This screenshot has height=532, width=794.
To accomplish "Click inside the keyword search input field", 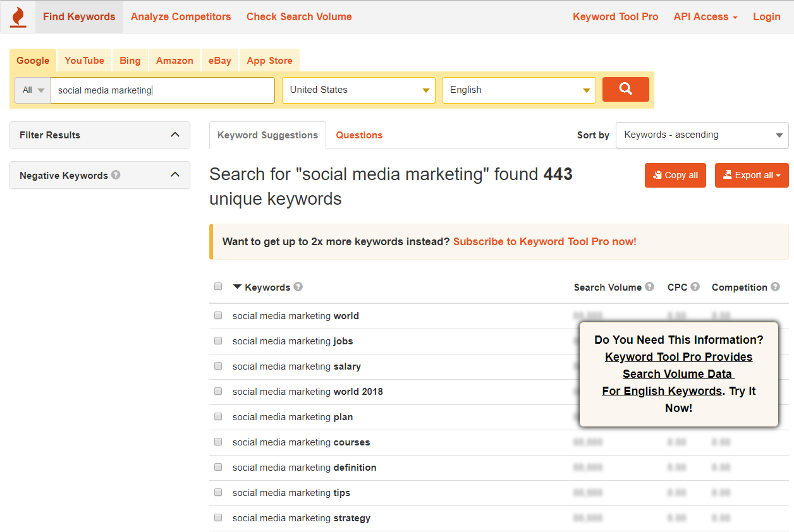I will click(x=162, y=90).
